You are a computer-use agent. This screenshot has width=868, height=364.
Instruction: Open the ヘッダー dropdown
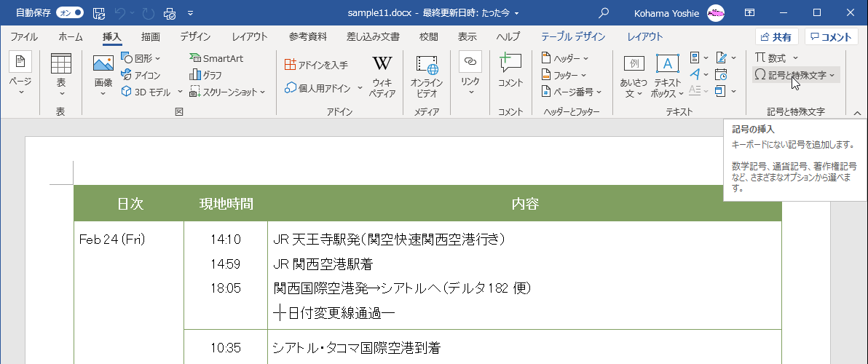click(x=565, y=58)
